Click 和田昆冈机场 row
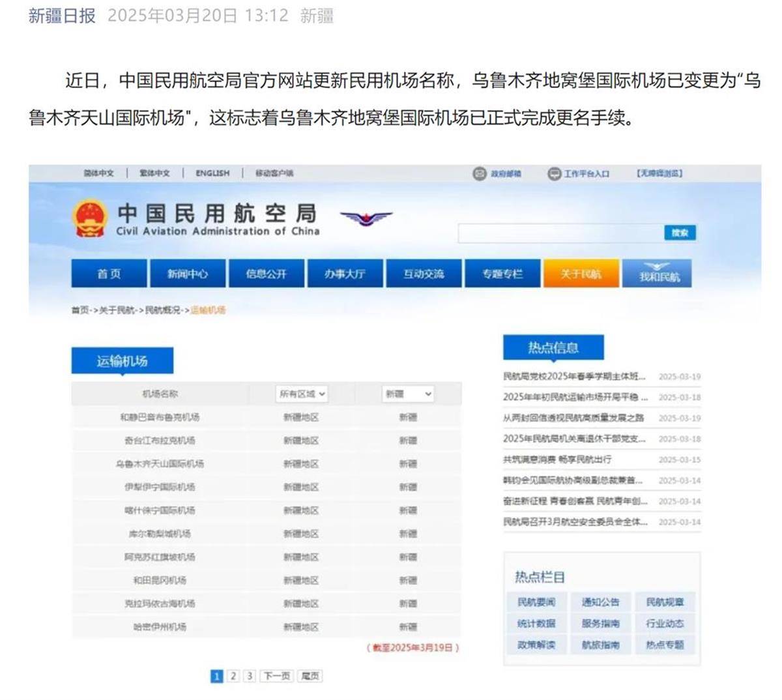Image resolution: width=782 pixels, height=700 pixels. [267, 580]
